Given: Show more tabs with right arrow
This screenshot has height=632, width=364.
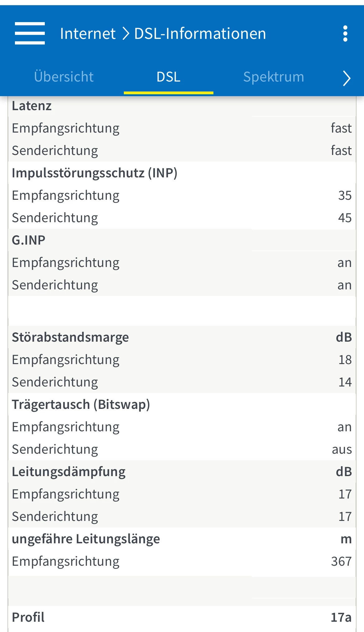Looking at the screenshot, I should tap(346, 78).
